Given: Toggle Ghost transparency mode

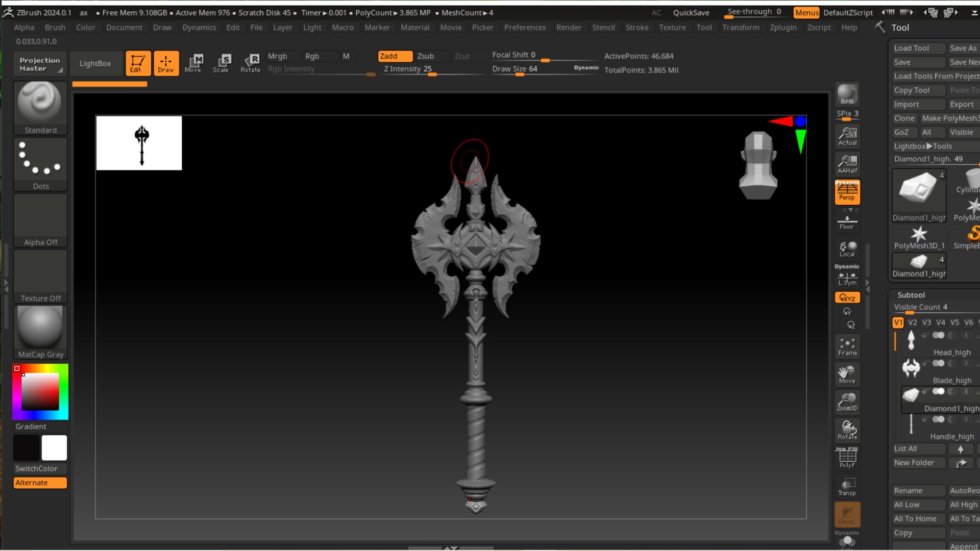Looking at the screenshot, I should pos(847,514).
